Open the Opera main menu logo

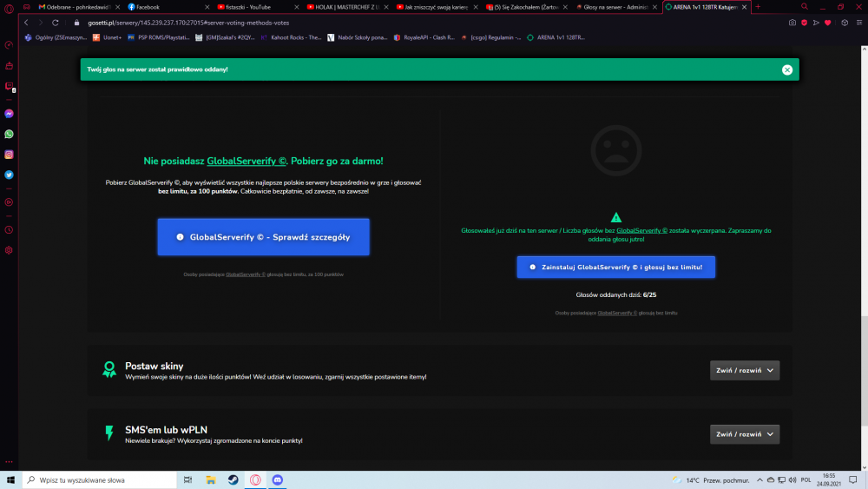pyautogui.click(x=9, y=9)
